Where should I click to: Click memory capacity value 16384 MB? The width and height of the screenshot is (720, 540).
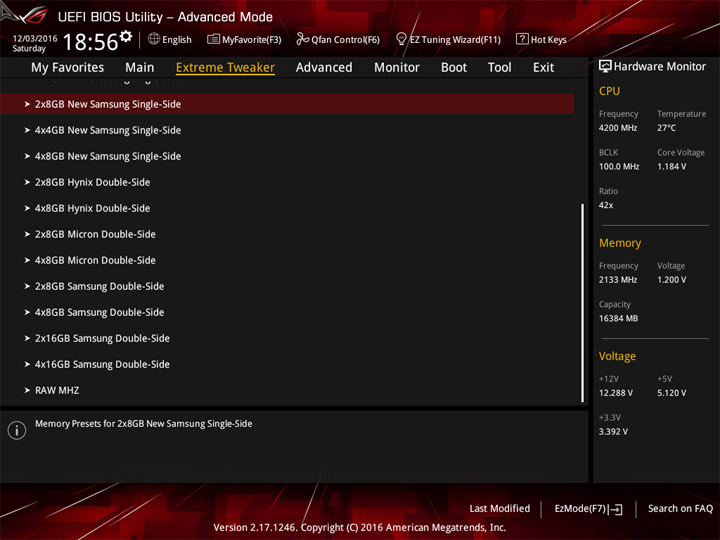click(x=618, y=318)
